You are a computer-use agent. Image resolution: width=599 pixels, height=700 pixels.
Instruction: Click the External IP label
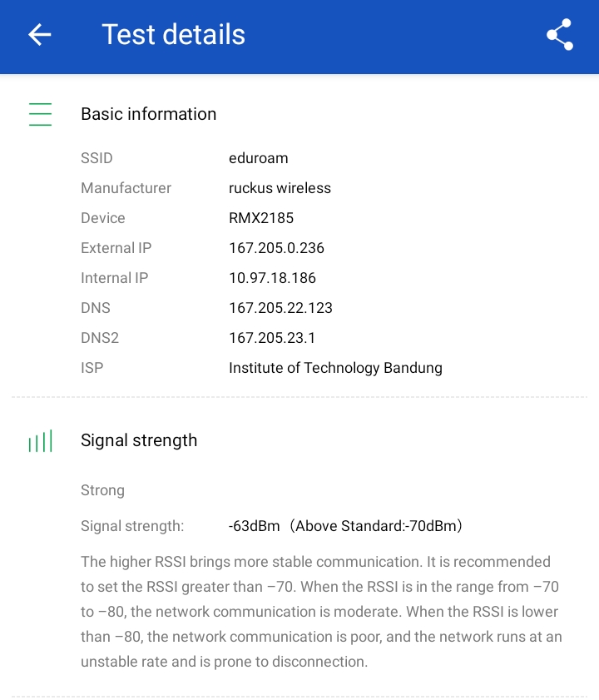pos(116,248)
